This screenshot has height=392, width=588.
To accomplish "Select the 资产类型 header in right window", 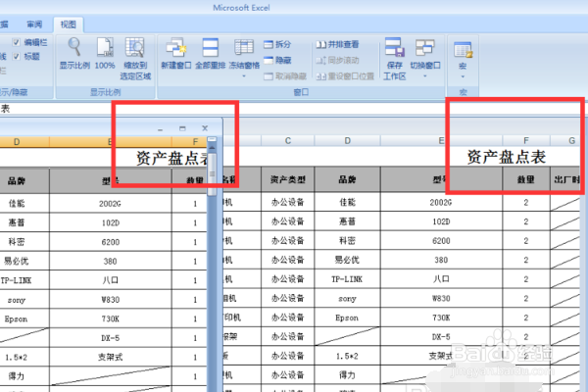I will 287,179.
